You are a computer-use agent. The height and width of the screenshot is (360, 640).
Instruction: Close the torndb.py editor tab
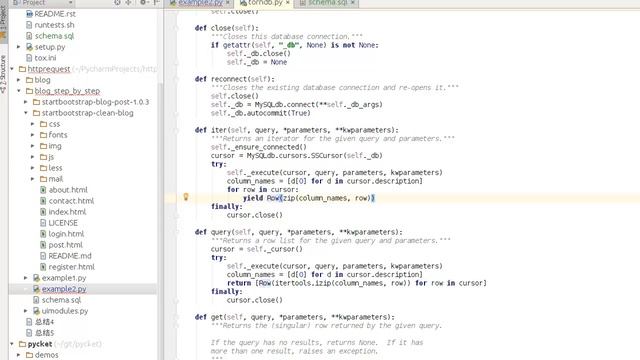[287, 2]
